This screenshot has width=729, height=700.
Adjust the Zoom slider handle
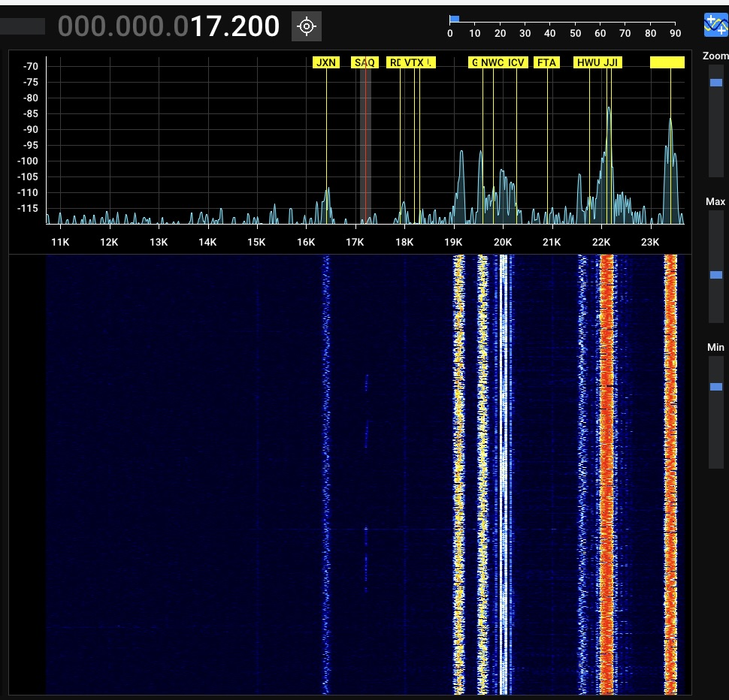[716, 83]
